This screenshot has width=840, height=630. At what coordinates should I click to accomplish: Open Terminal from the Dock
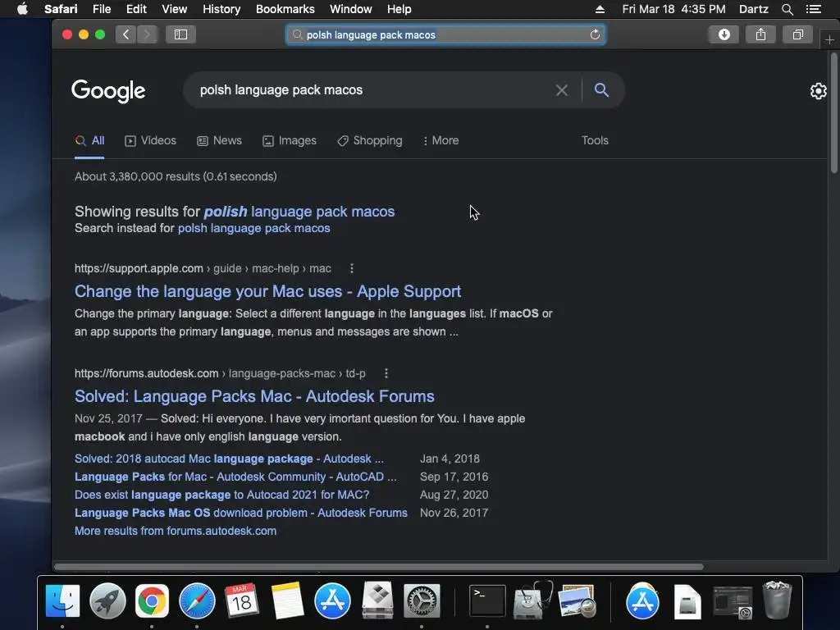point(487,600)
